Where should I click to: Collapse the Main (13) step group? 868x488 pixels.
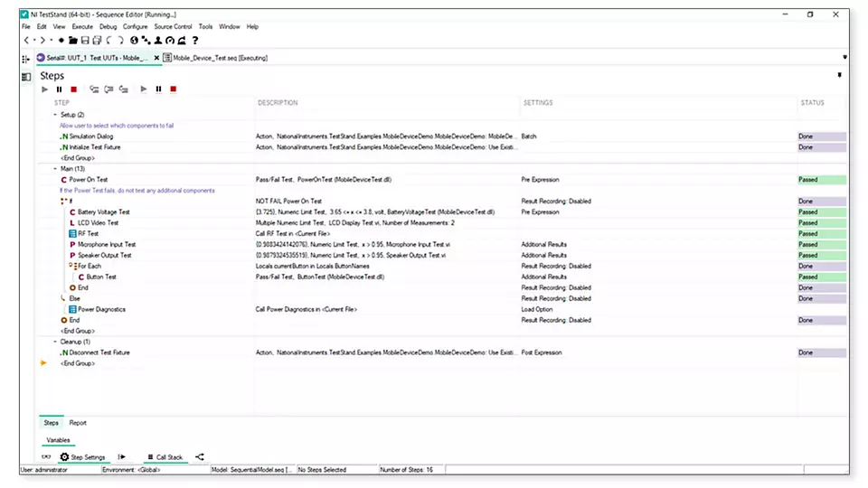pyautogui.click(x=54, y=169)
